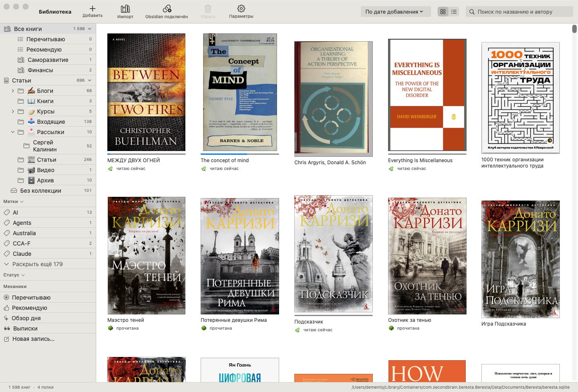Open the По дате добавления sort dropdown
Screen dimensions: 578x392
tap(396, 12)
